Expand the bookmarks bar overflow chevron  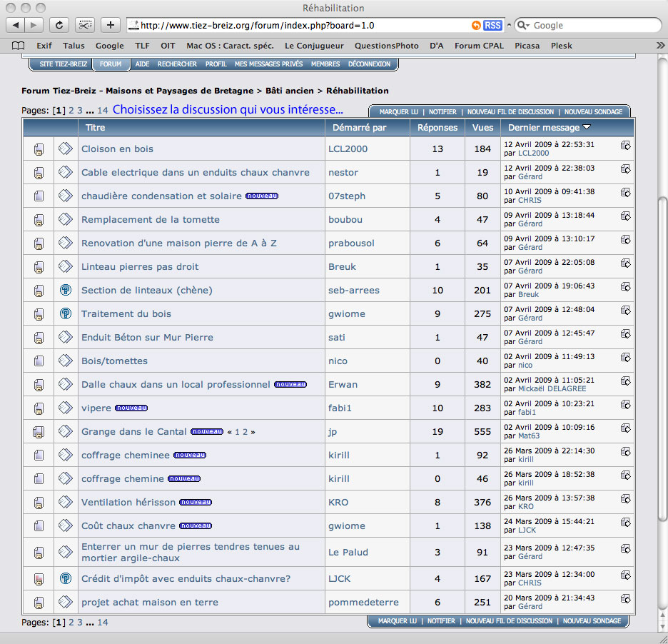point(661,46)
